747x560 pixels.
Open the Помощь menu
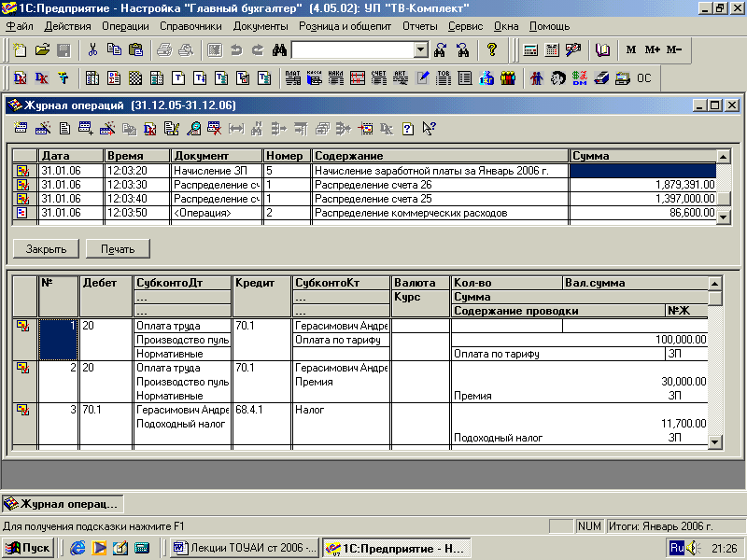[549, 27]
